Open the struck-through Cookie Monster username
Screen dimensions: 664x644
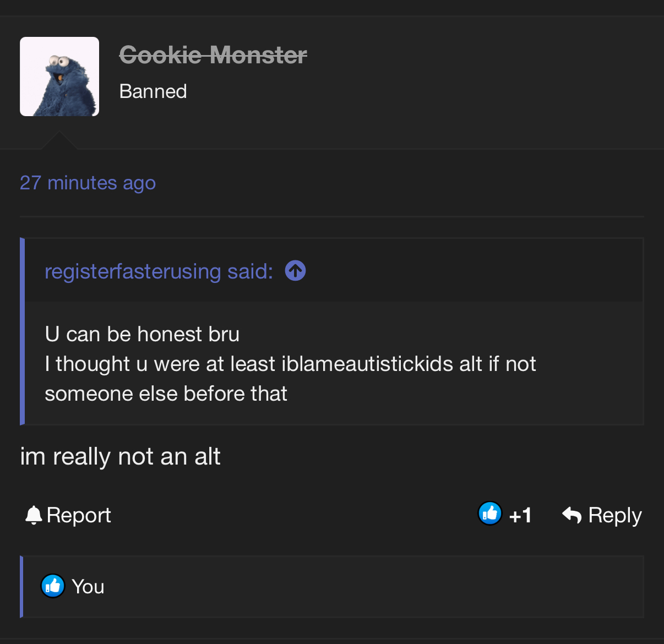[x=213, y=55]
